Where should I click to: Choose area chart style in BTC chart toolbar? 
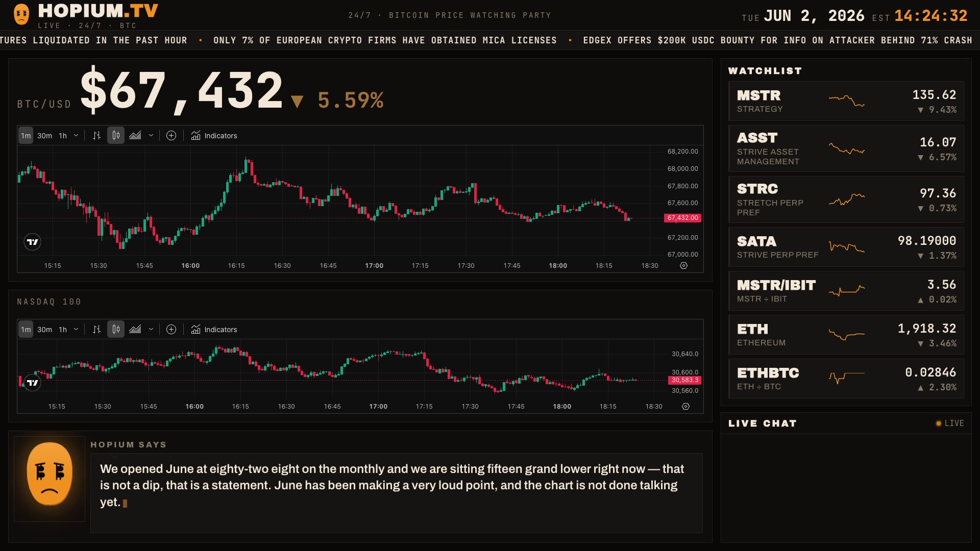point(135,136)
